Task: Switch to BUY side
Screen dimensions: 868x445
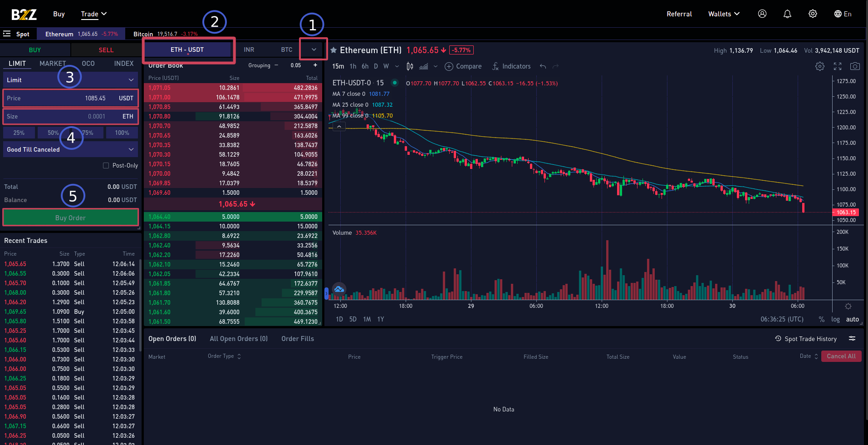Action: [x=35, y=50]
